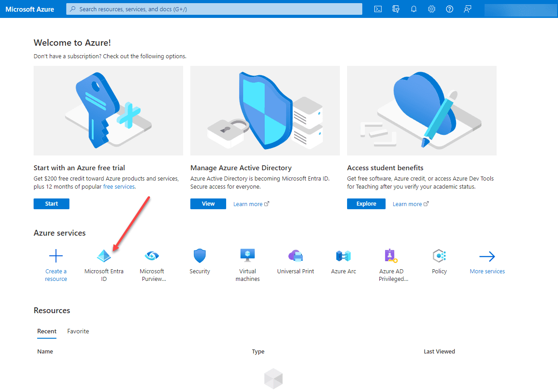Click the Type column header

[258, 352]
